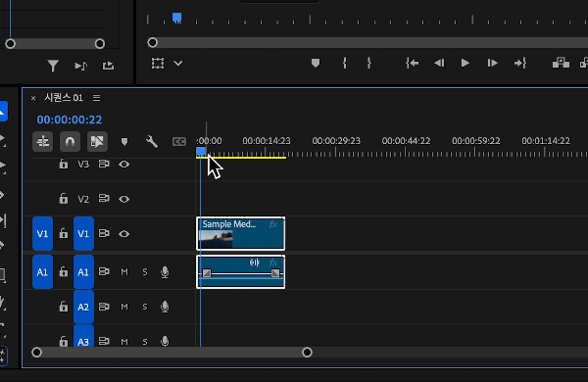
Task: Toggle A1 track lock
Action: click(64, 271)
